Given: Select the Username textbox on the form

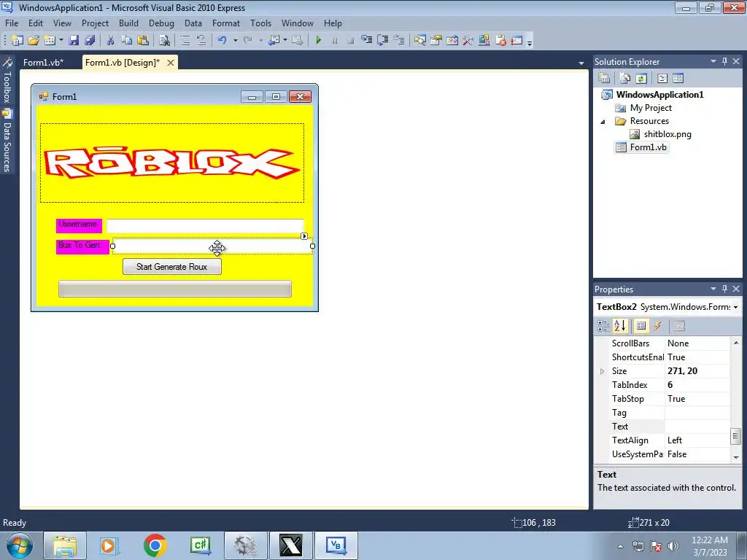Looking at the screenshot, I should click(205, 226).
